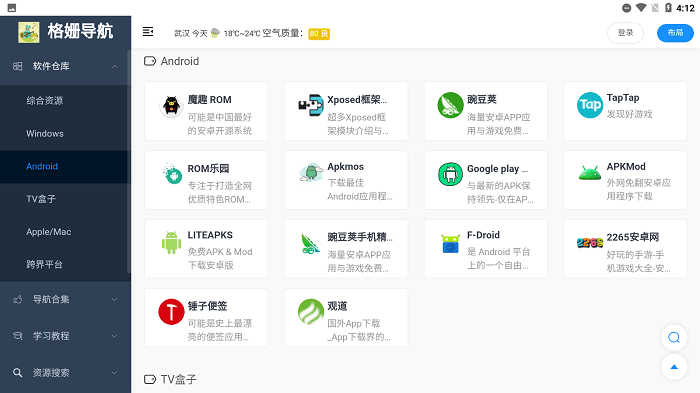
Task: Click the 锤子便签 red T icon
Action: coord(171,312)
